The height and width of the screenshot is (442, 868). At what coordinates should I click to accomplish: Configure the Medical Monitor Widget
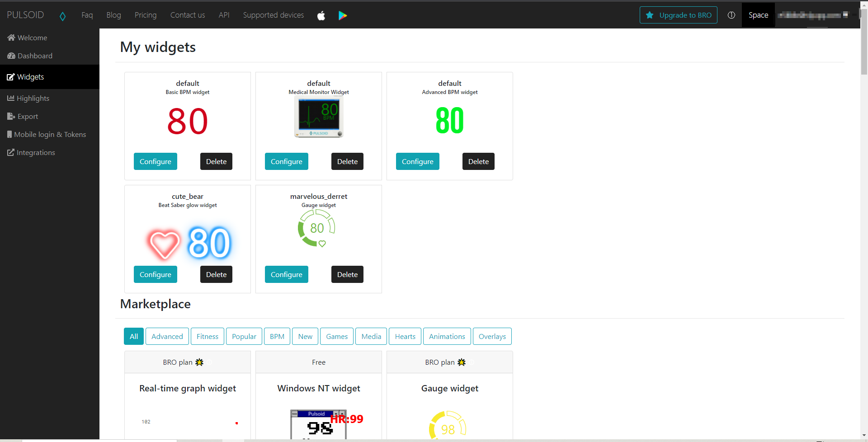[x=287, y=161]
